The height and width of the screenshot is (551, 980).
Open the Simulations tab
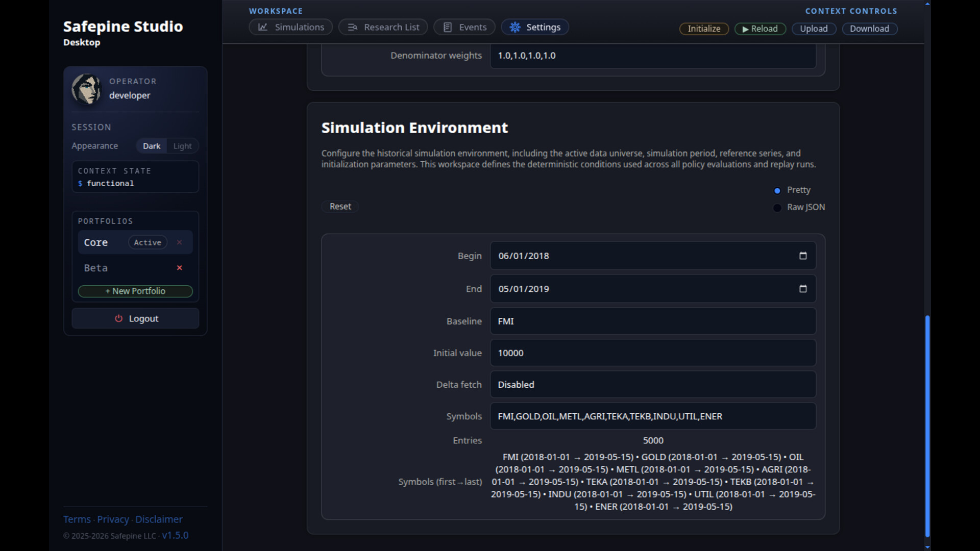[290, 27]
